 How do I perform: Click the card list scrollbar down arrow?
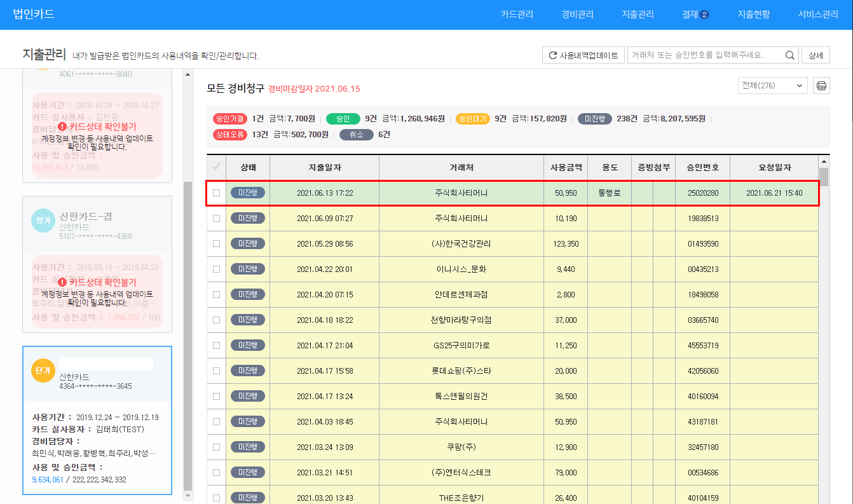point(188,494)
